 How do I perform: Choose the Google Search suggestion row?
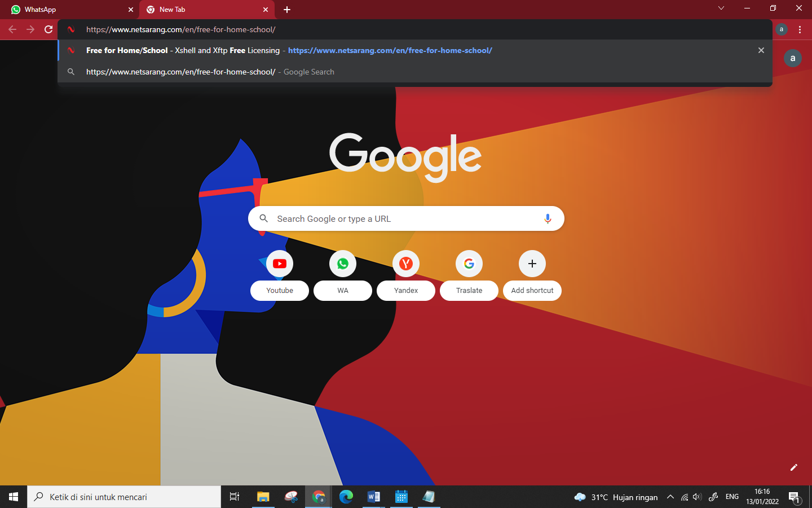click(x=414, y=72)
